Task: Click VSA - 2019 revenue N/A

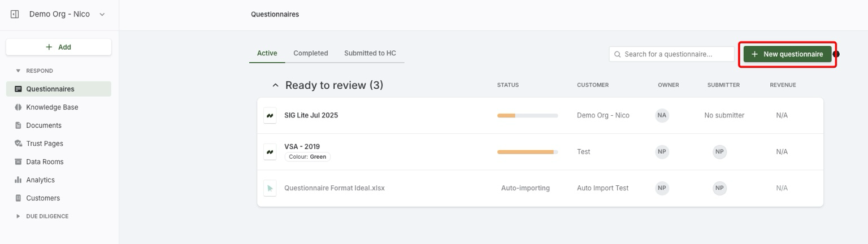Action: tap(782, 152)
